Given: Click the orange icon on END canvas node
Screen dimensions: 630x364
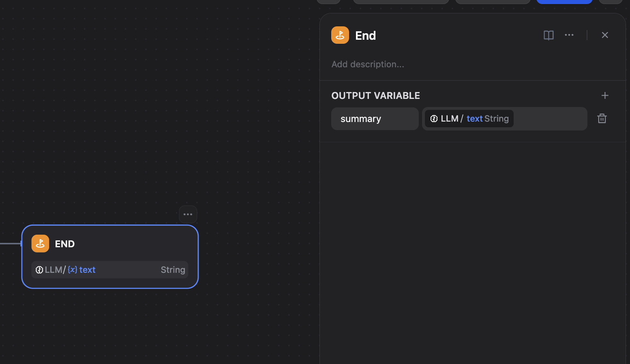Looking at the screenshot, I should (x=40, y=244).
